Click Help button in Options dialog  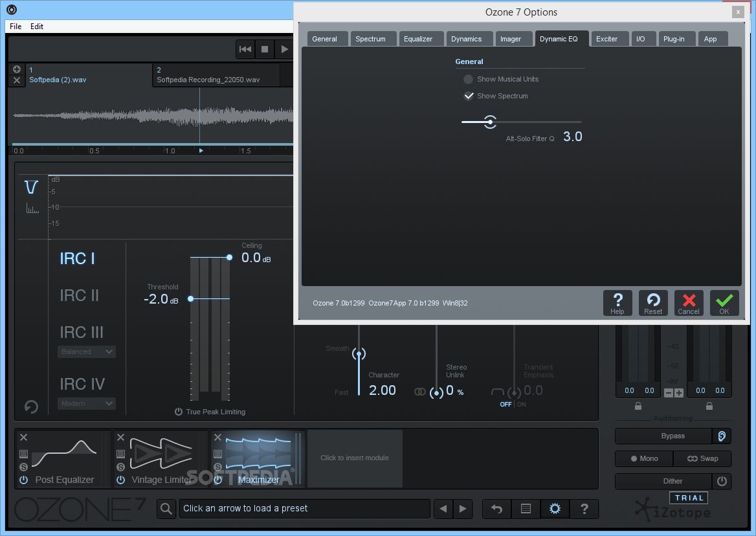click(x=617, y=303)
